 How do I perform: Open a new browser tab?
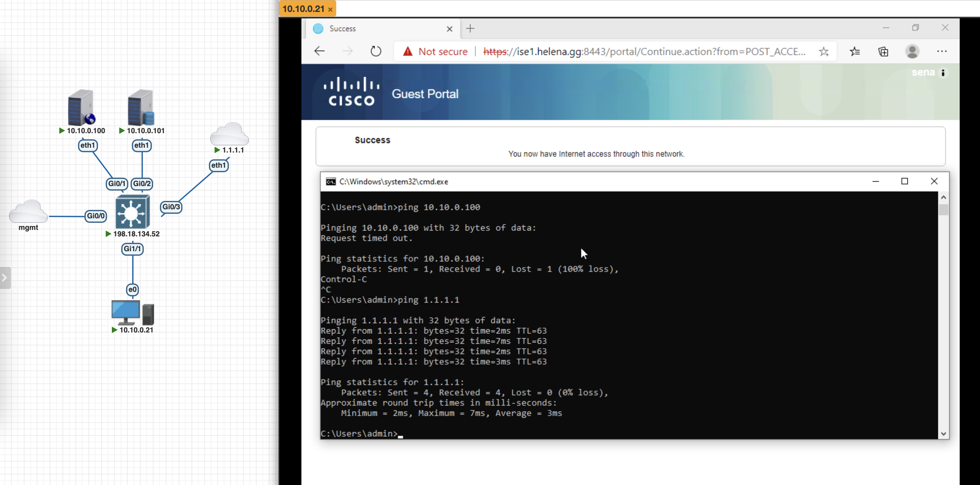(470, 29)
